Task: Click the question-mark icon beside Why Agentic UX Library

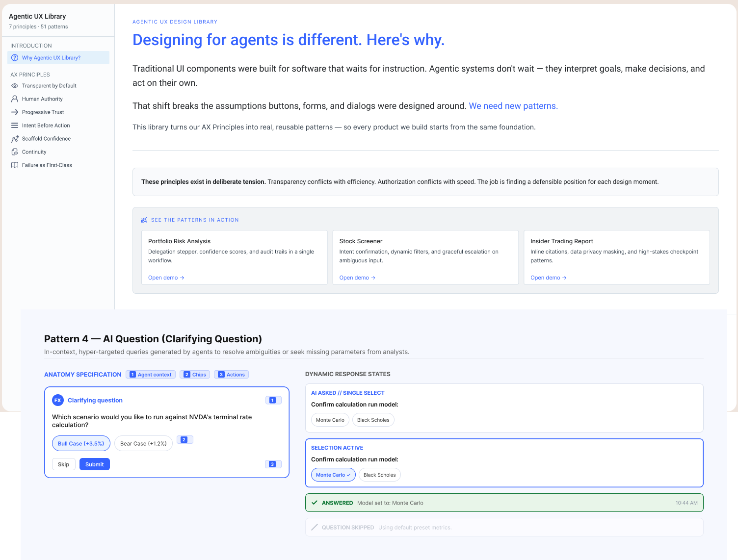Action: (15, 58)
